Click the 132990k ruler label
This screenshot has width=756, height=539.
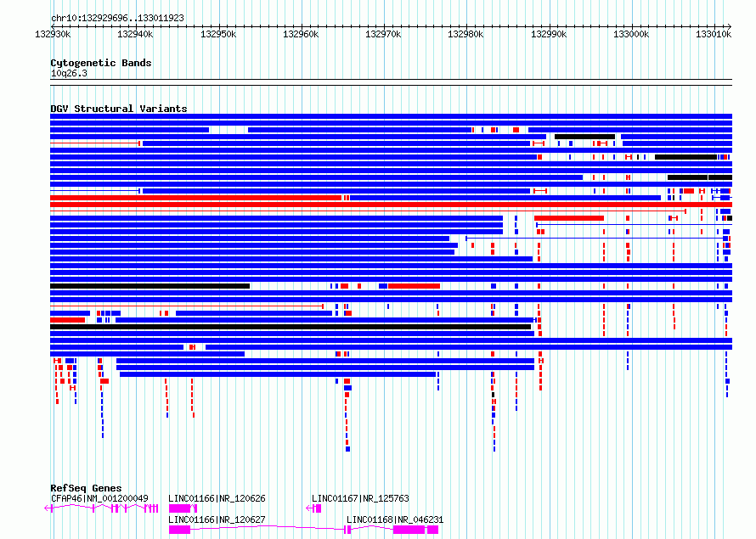[549, 34]
